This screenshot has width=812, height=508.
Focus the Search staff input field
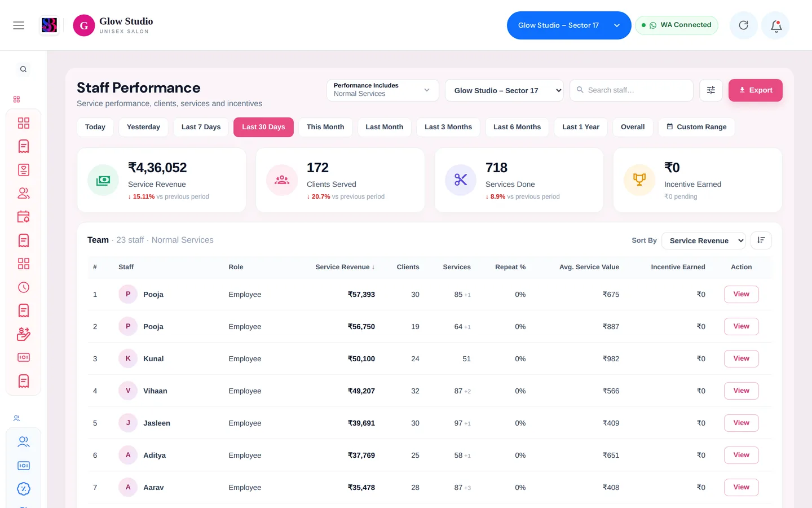pyautogui.click(x=632, y=90)
